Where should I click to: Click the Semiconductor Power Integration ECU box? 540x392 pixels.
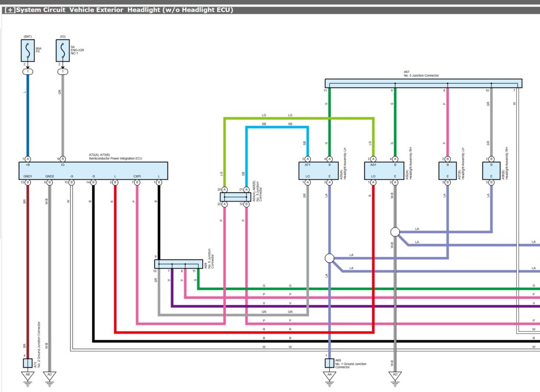[93, 171]
